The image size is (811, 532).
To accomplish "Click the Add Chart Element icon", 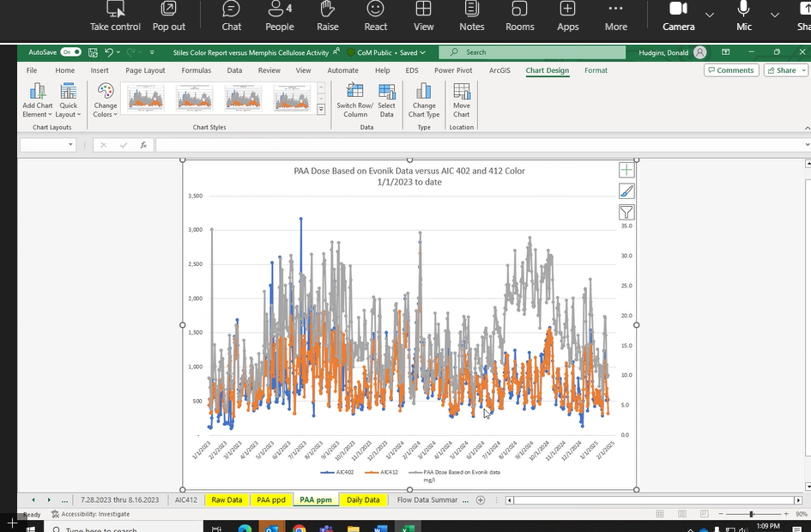I will click(x=37, y=93).
